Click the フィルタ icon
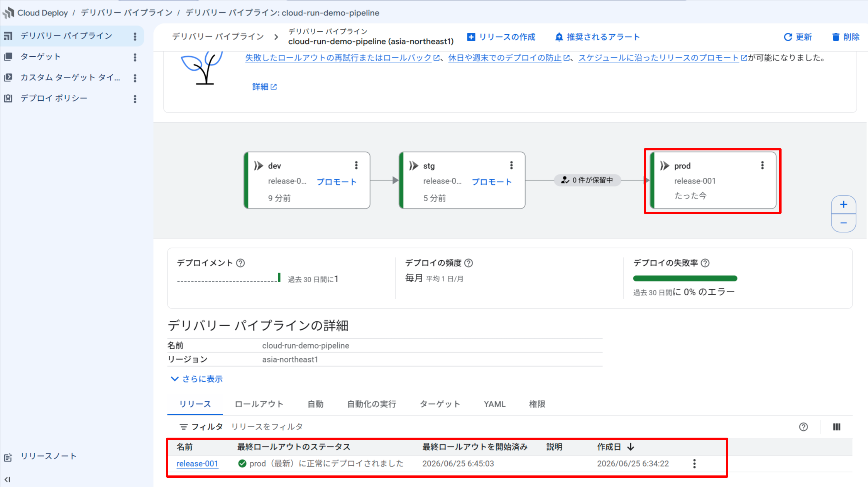 pyautogui.click(x=184, y=427)
